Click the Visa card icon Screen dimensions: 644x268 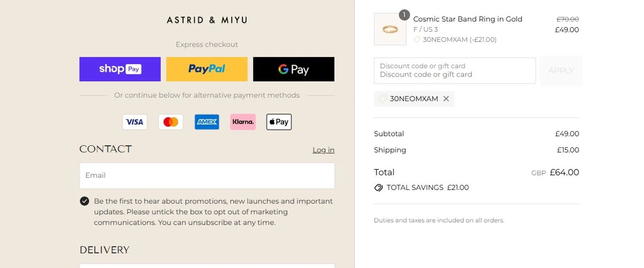[135, 122]
